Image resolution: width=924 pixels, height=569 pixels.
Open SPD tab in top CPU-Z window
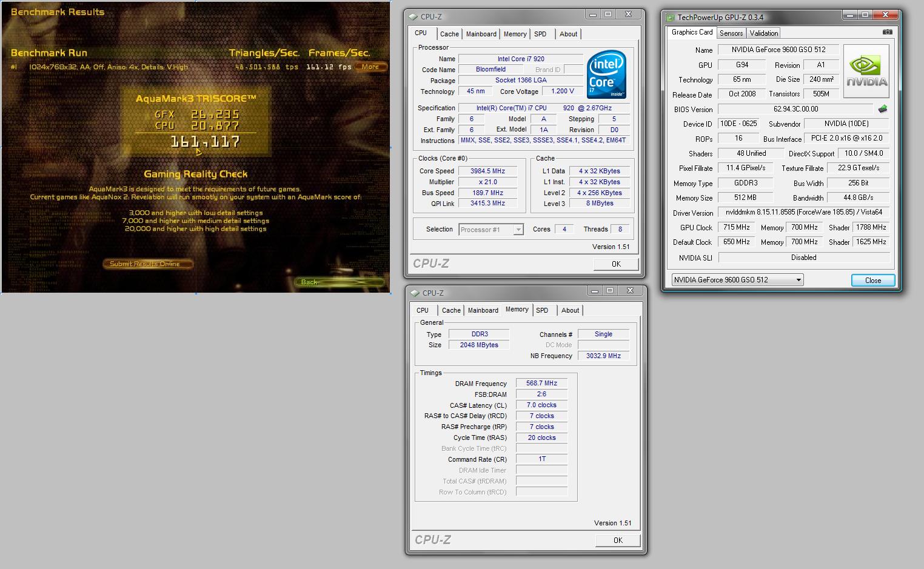click(x=540, y=34)
